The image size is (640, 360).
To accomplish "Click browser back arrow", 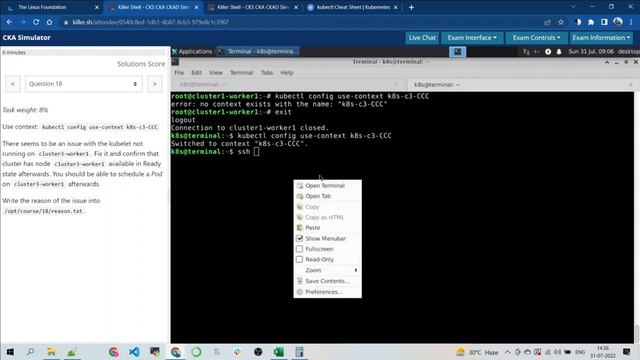I will tap(9, 22).
